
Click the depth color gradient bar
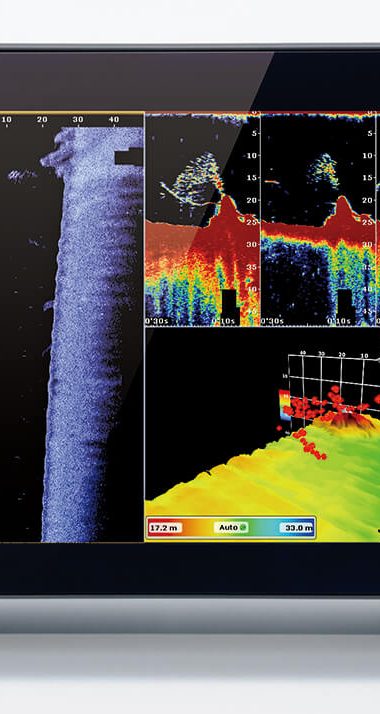[x=231, y=528]
